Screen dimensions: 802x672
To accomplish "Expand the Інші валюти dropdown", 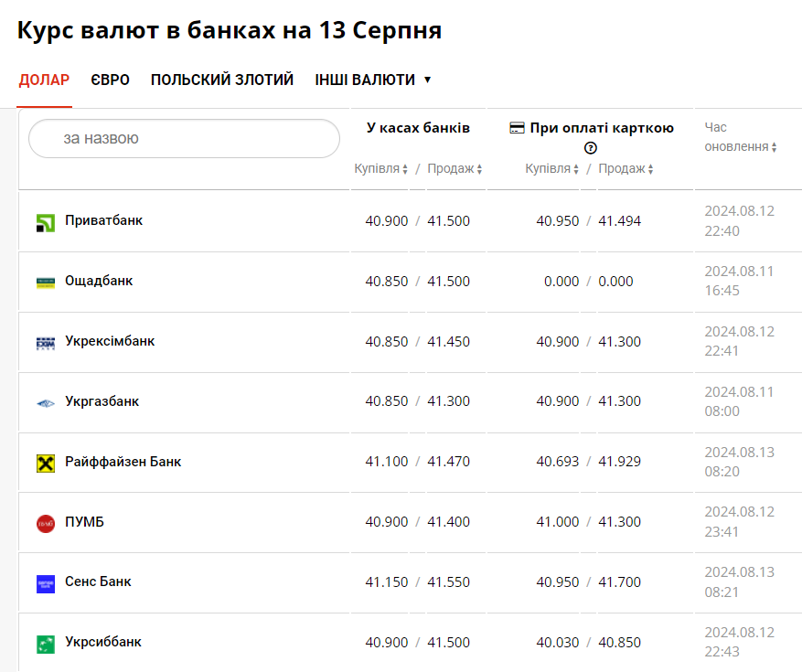I will tap(372, 80).
